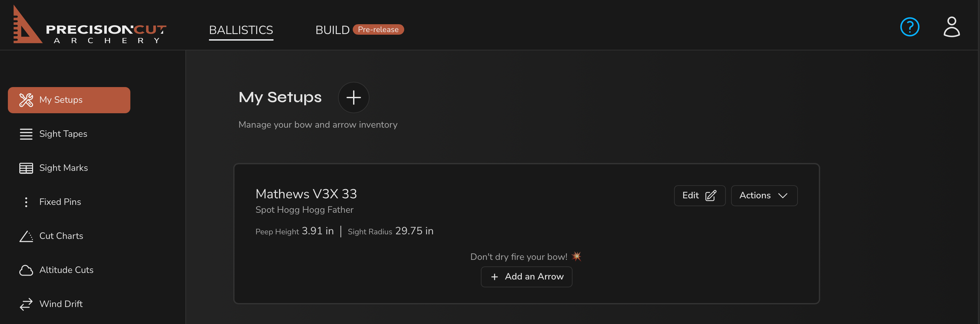
Task: Select My Setups in sidebar
Action: coord(69,100)
